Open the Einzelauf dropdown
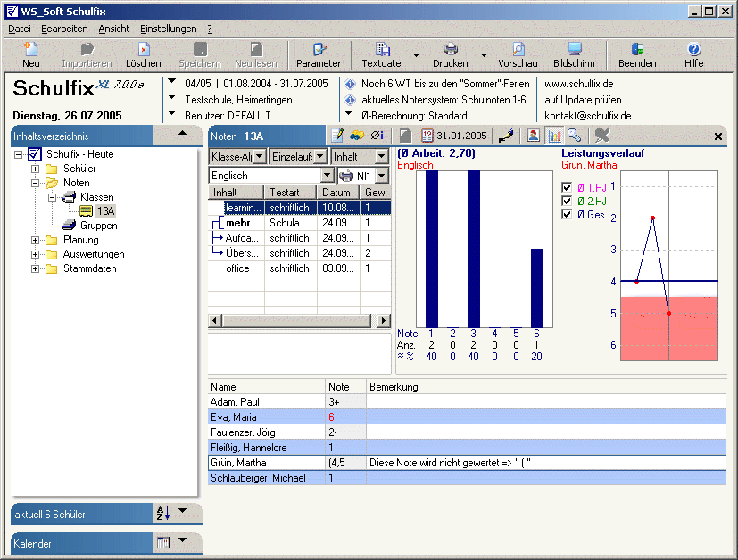The image size is (738, 560). (x=320, y=156)
